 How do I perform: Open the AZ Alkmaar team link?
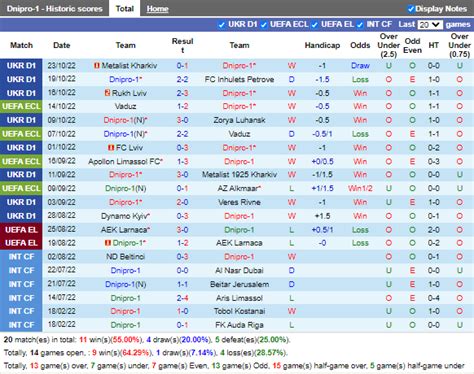pyautogui.click(x=238, y=188)
